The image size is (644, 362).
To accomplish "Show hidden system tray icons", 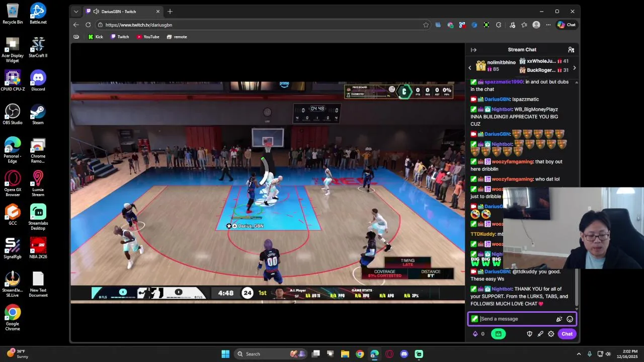I will pyautogui.click(x=579, y=354).
